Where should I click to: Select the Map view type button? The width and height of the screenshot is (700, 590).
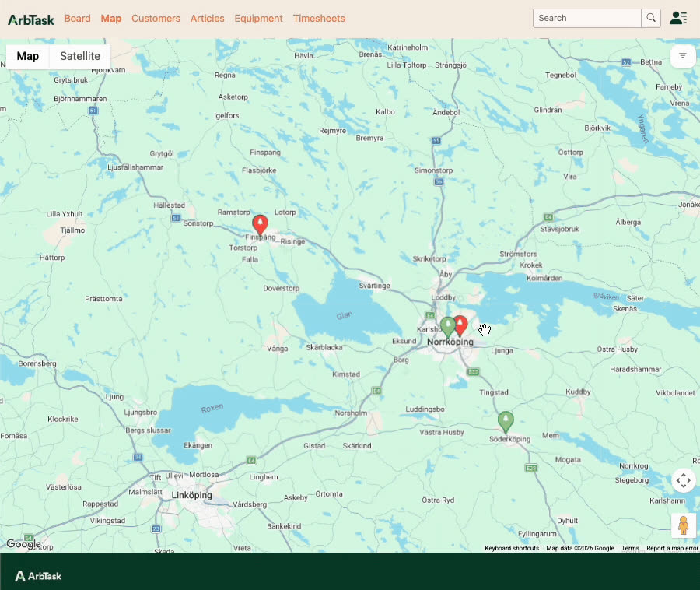click(x=28, y=56)
